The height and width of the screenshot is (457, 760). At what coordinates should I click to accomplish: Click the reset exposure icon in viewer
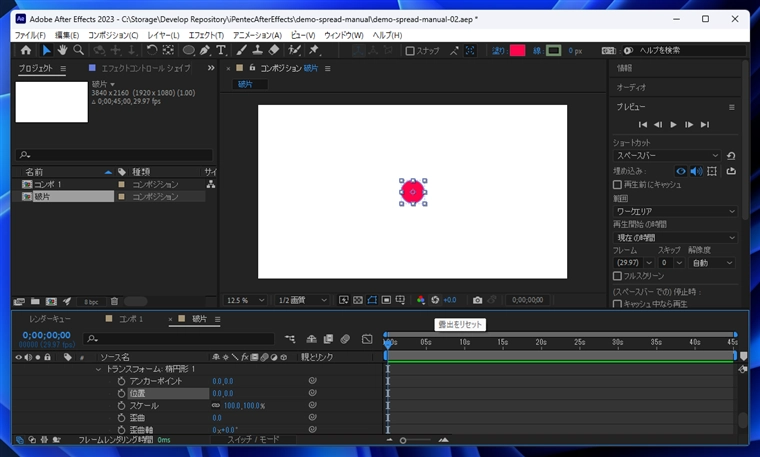[x=435, y=300]
